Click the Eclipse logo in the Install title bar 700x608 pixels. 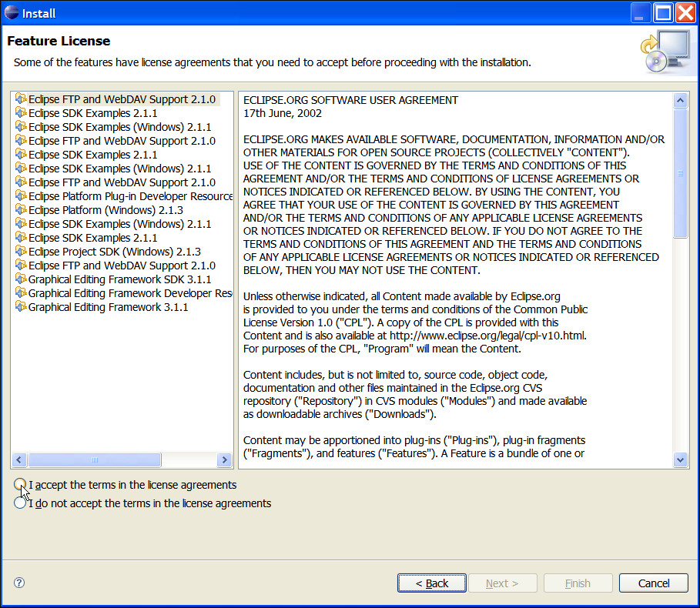pyautogui.click(x=11, y=12)
